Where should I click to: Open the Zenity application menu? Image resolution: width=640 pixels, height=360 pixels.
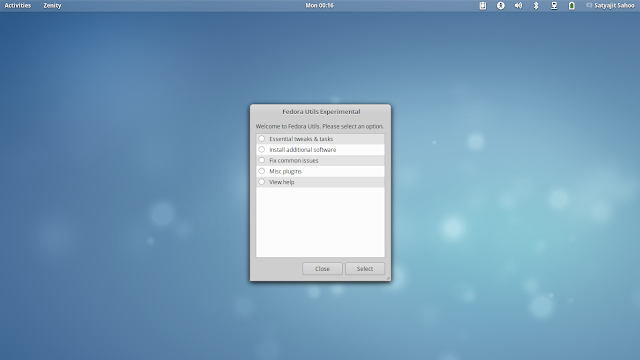52,6
